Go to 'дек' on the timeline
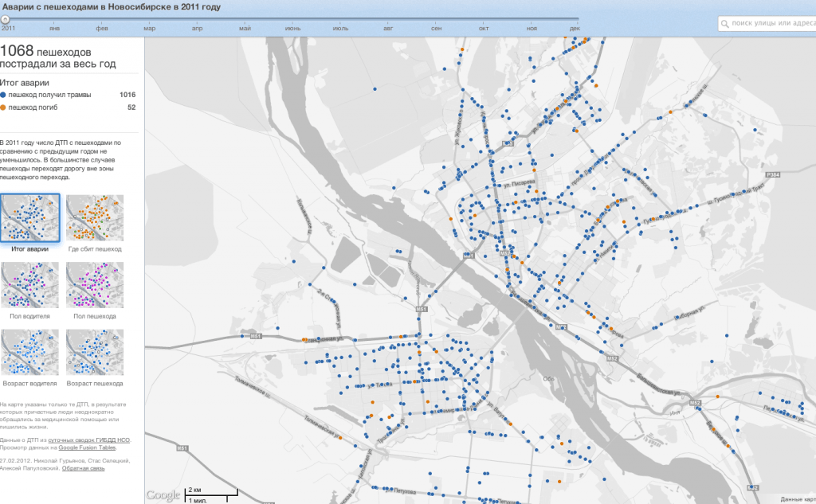The width and height of the screenshot is (816, 504). click(575, 29)
